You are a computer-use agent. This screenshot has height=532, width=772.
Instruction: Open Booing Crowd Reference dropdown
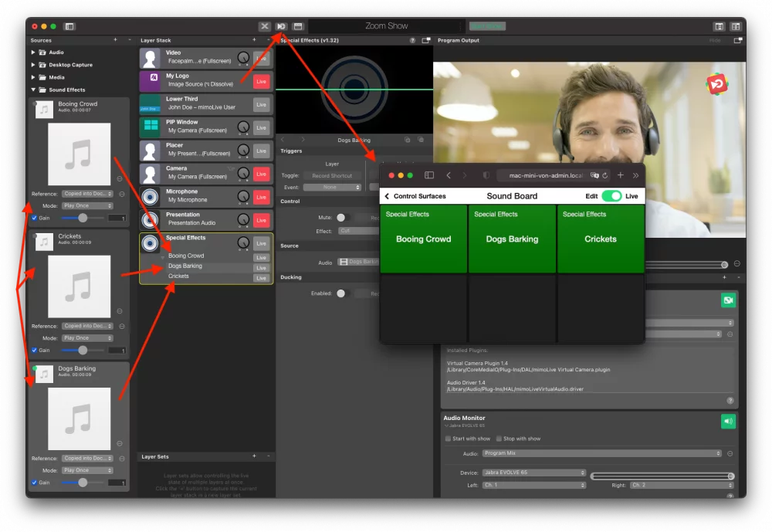click(88, 194)
